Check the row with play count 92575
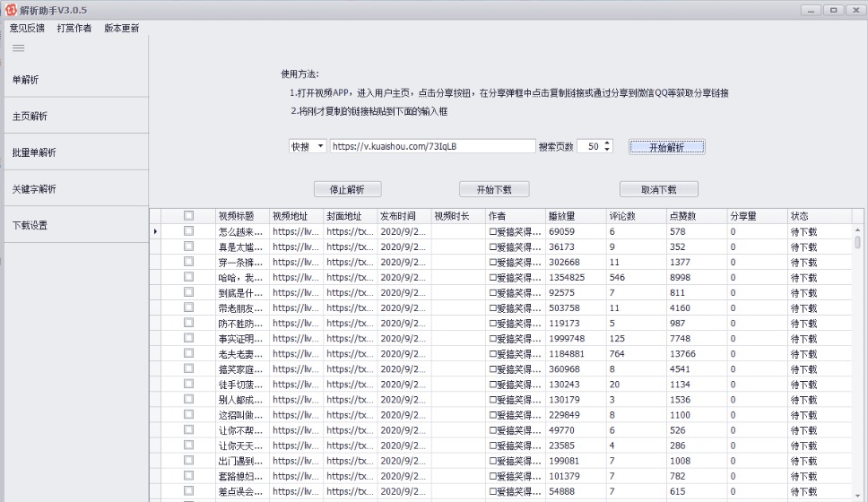Viewport: 868px width, 502px height. [189, 291]
